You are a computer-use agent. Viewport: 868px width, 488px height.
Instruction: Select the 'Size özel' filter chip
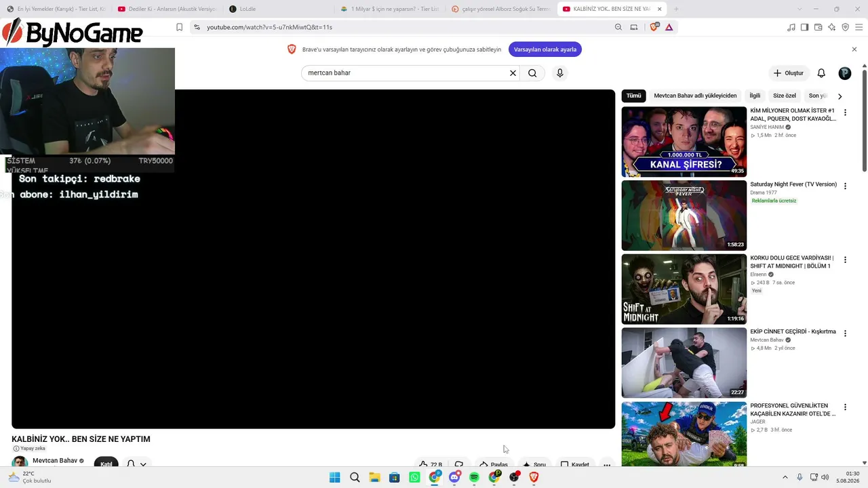pyautogui.click(x=785, y=96)
